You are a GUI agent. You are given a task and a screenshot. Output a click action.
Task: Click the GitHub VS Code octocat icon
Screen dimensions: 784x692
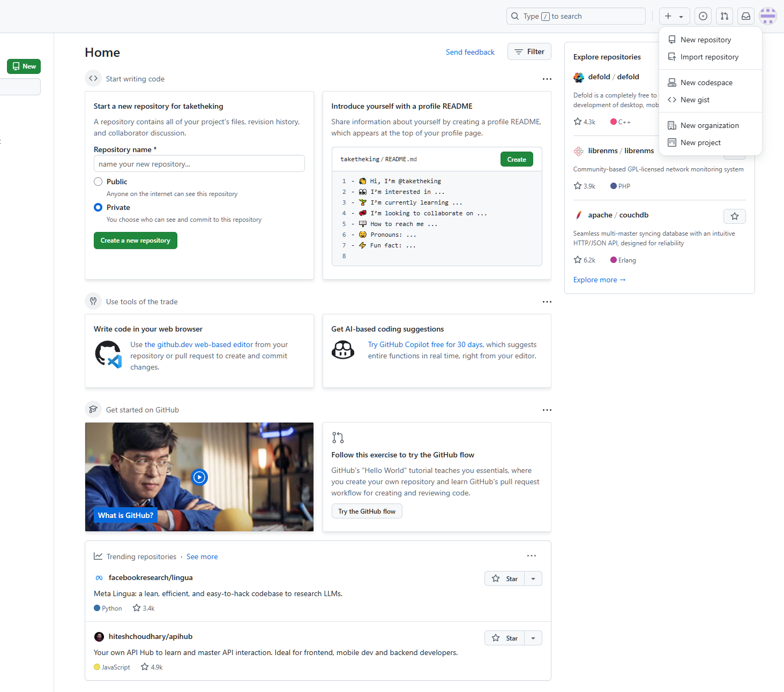(x=109, y=355)
